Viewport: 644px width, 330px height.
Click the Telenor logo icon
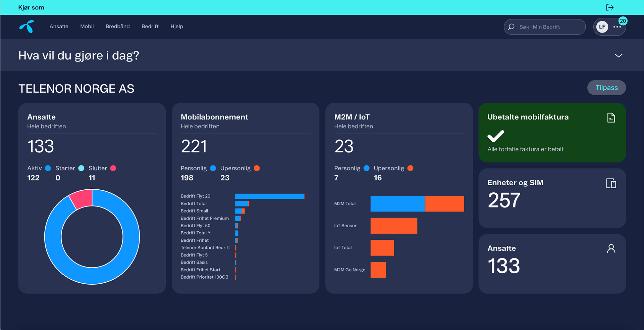27,27
